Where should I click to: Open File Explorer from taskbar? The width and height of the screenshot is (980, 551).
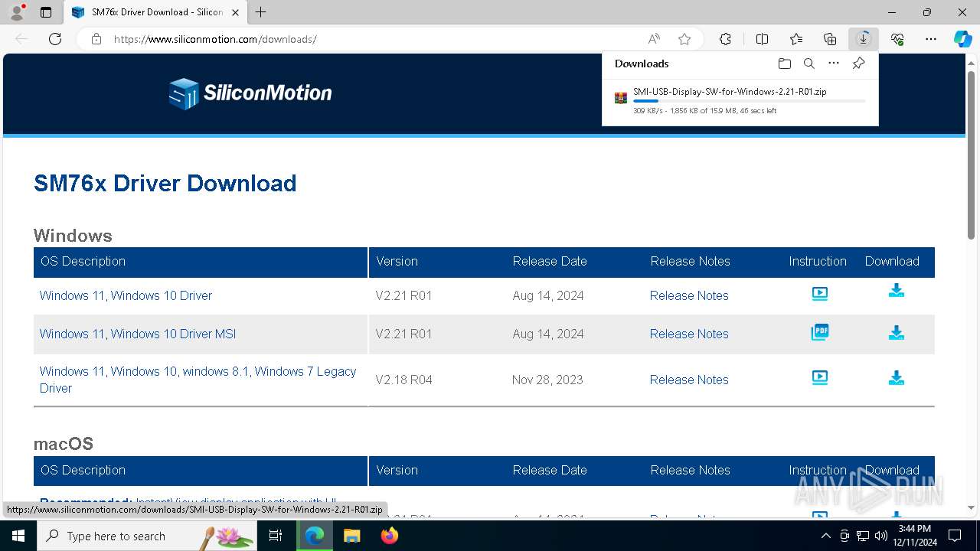tap(351, 536)
